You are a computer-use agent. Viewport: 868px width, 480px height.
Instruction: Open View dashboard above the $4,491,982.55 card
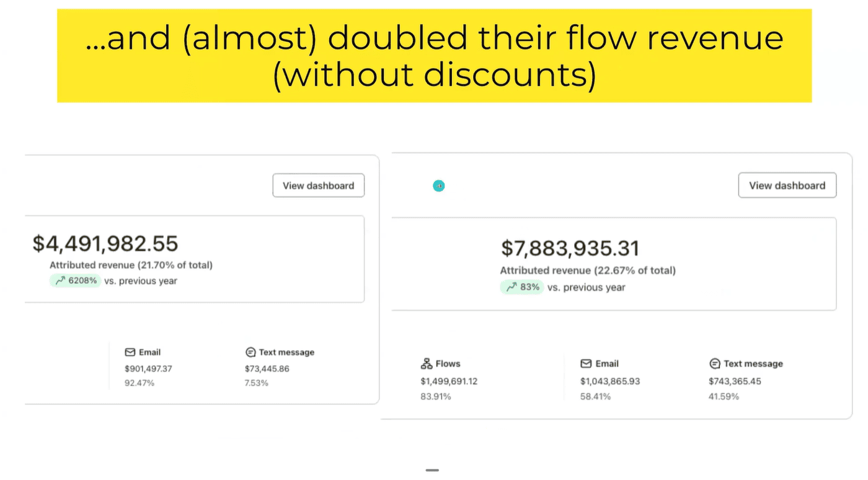[x=318, y=185]
